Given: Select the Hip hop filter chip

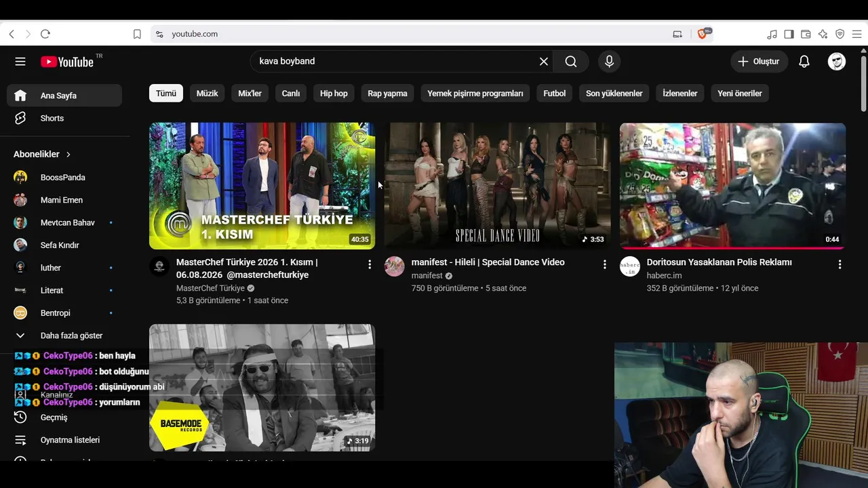Looking at the screenshot, I should pyautogui.click(x=334, y=94).
